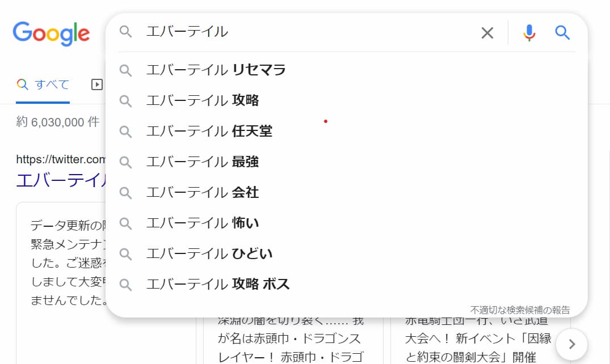Report inappropriate predictions link 不適切な検索候補の報告

pyautogui.click(x=520, y=310)
